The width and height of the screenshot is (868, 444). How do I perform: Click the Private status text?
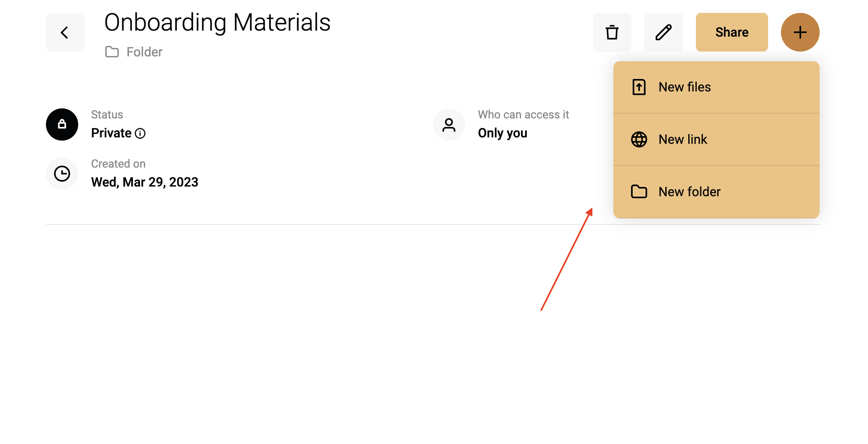pos(111,133)
